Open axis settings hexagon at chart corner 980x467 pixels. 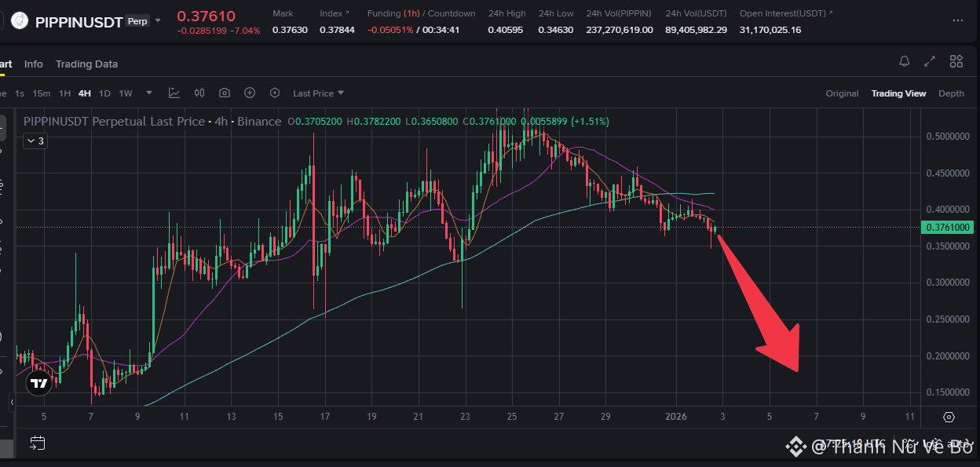point(949,417)
